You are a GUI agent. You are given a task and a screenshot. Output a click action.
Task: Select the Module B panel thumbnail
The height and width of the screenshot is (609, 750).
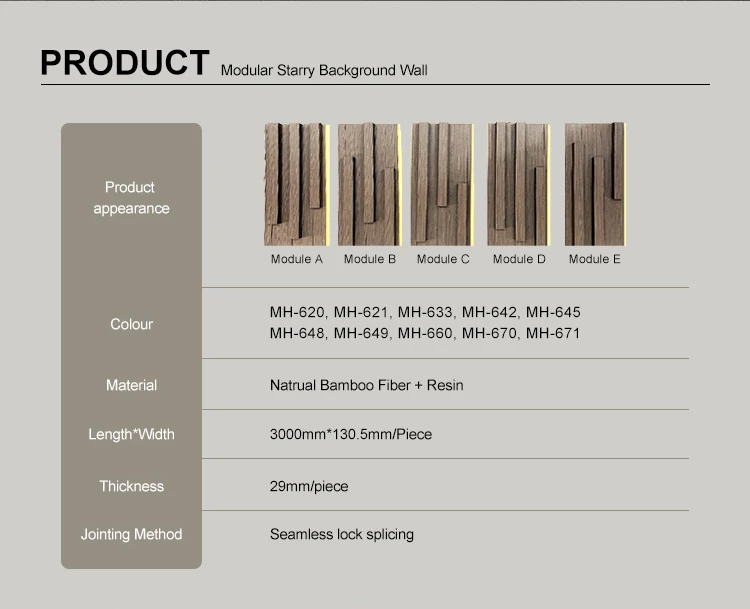[369, 185]
